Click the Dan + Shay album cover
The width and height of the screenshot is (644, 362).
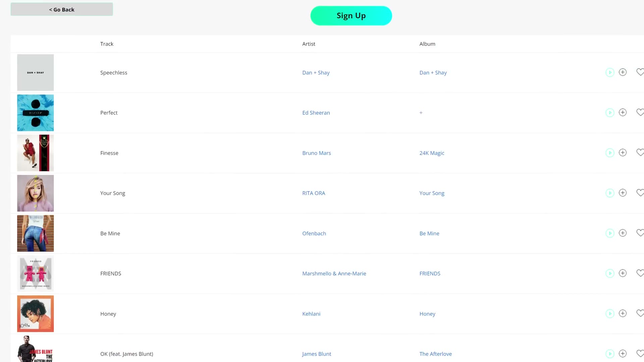tap(36, 72)
